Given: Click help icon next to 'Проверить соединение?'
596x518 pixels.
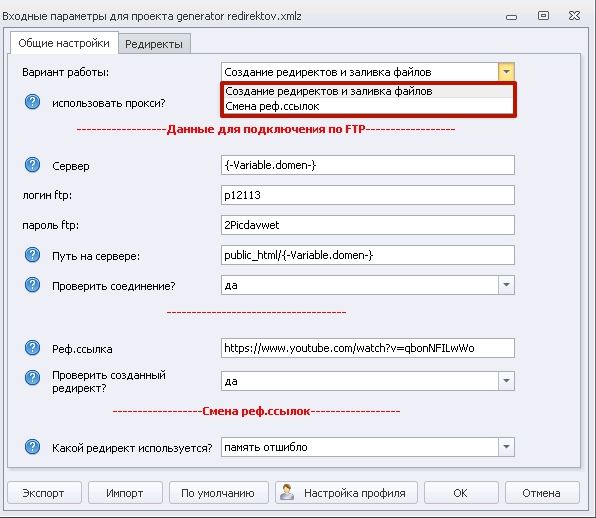Looking at the screenshot, I should coord(32,285).
